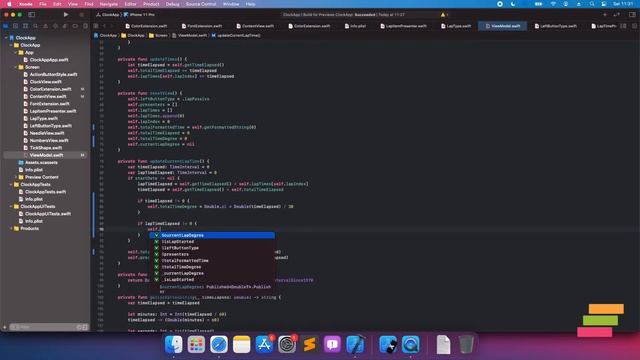Open Assets.xcassets in navigator
Image resolution: width=640 pixels, height=360 pixels.
41,162
